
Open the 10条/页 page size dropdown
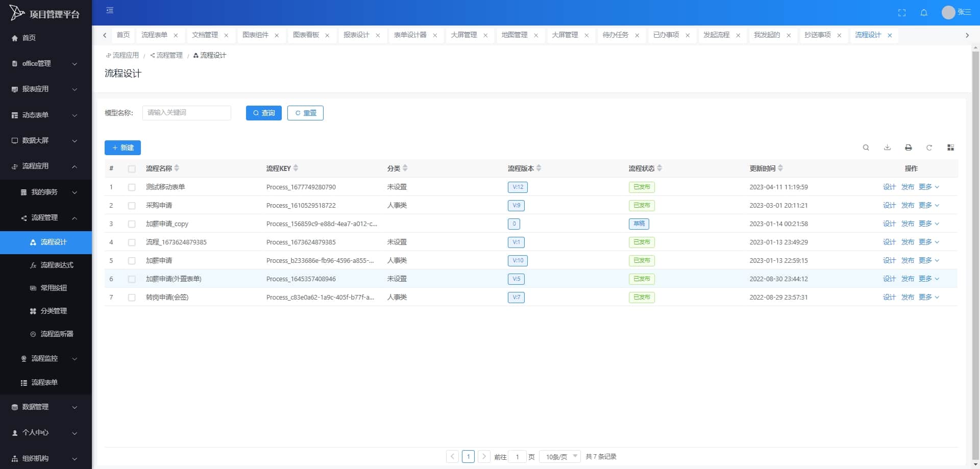560,456
